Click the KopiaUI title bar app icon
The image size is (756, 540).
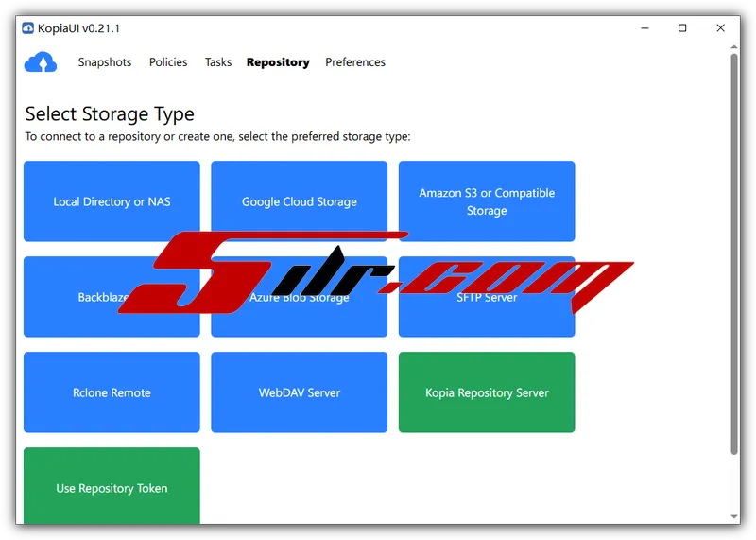28,28
